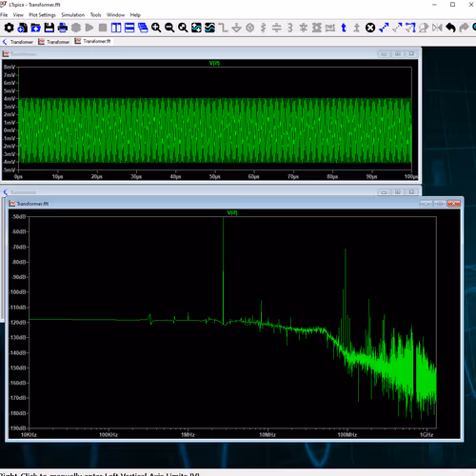Viewport: 476px width, 476px height.
Task: Click the FFT plot's left dB axis
Action: pos(19,323)
